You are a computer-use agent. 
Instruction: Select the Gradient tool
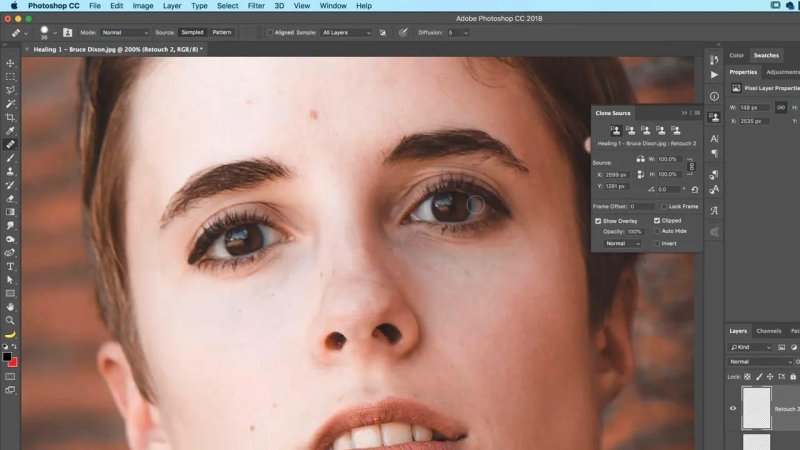10,212
